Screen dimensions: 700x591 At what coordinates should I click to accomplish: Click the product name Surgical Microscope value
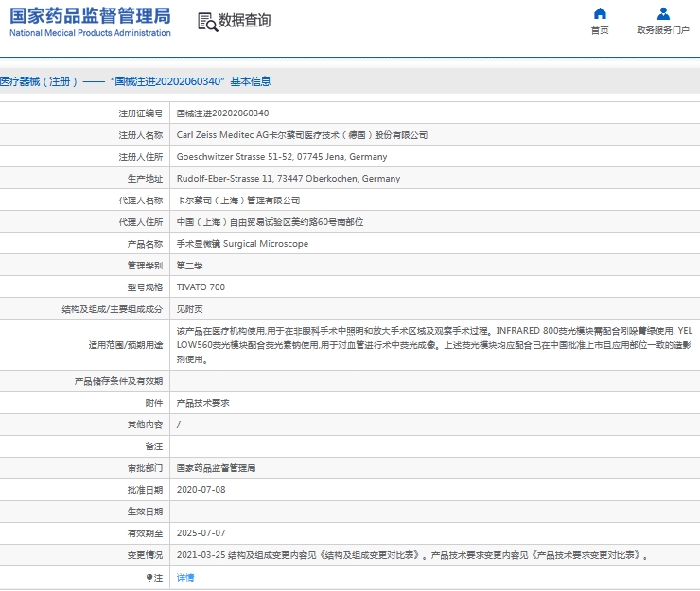coord(242,244)
